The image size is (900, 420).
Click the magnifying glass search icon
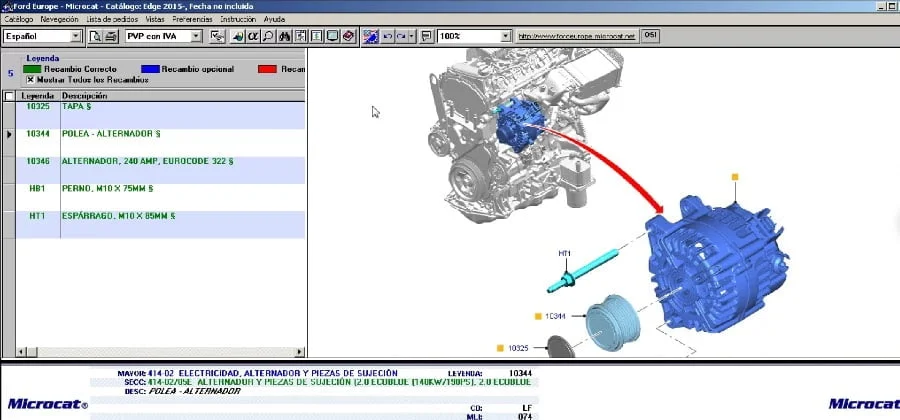pyautogui.click(x=268, y=36)
